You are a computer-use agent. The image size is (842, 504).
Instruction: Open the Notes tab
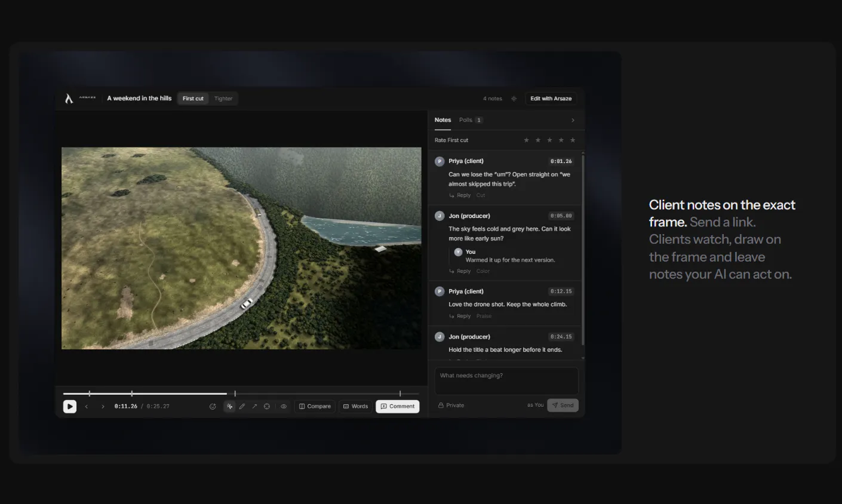[x=442, y=120]
